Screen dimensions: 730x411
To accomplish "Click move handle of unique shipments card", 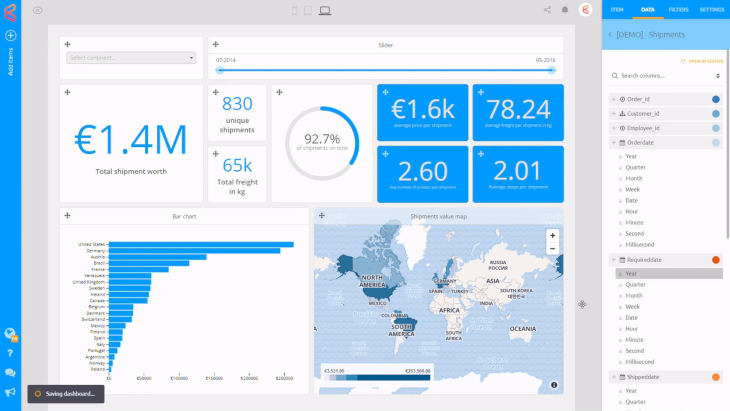I will [x=216, y=92].
